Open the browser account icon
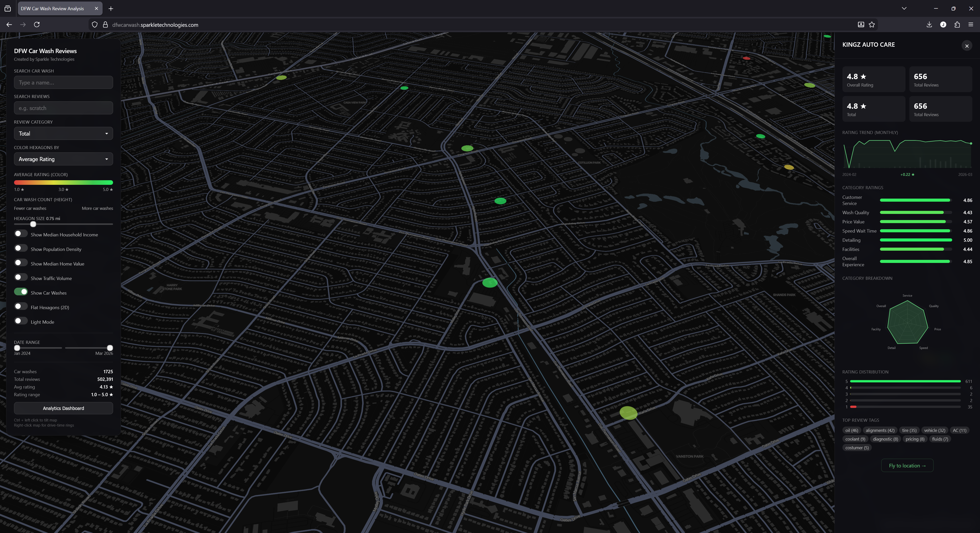 point(943,25)
